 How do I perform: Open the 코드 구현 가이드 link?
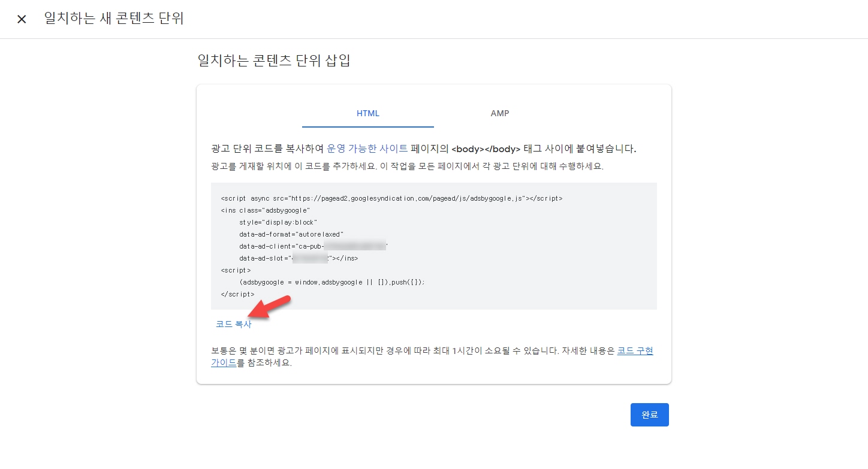[635, 351]
